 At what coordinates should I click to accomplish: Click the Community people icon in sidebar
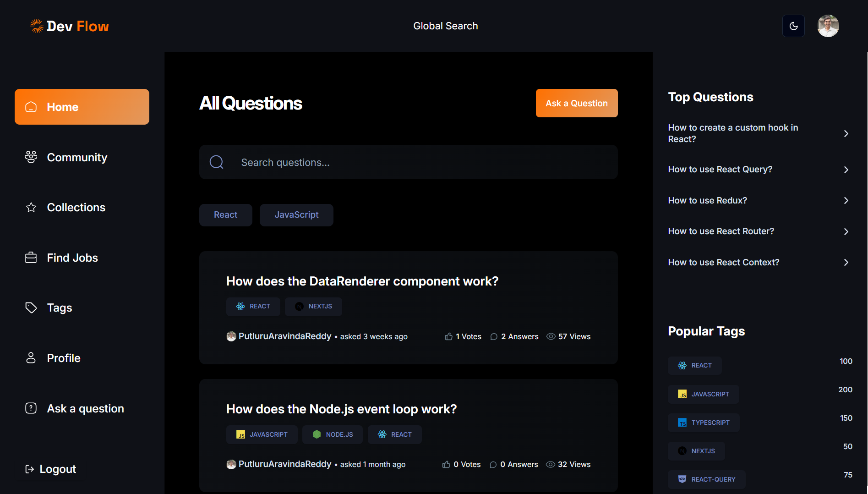[x=31, y=157]
